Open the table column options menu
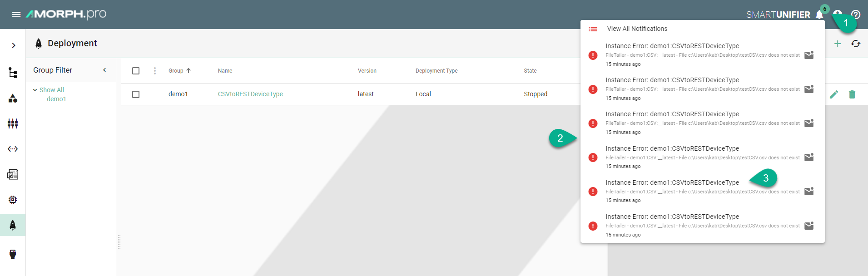Viewport: 868px width, 276px height. click(155, 71)
